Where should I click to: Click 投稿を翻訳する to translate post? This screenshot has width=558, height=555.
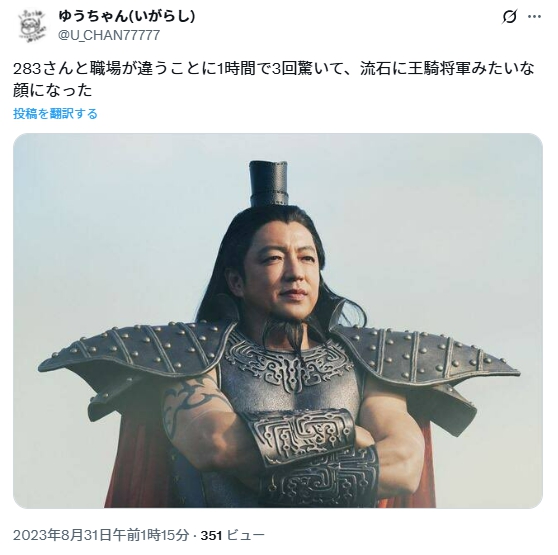click(56, 114)
